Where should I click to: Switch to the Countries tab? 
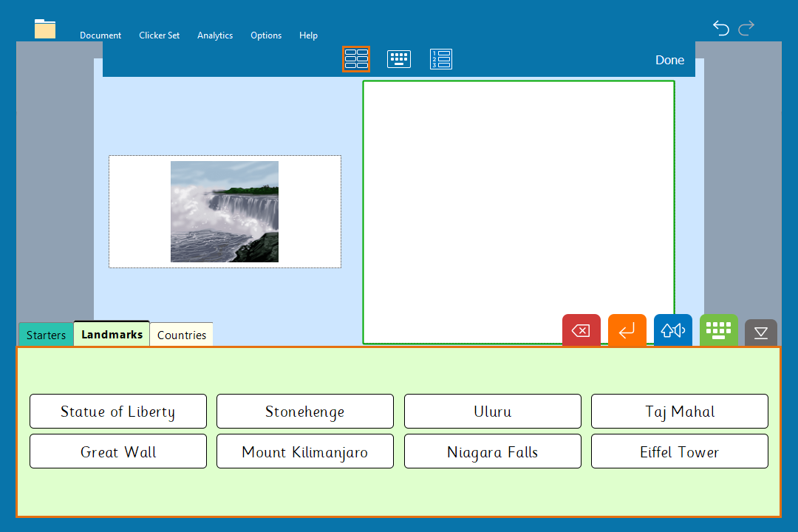[182, 335]
